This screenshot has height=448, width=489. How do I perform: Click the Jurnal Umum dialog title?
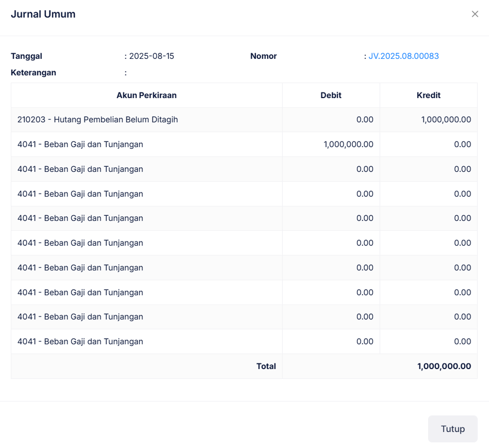point(43,14)
